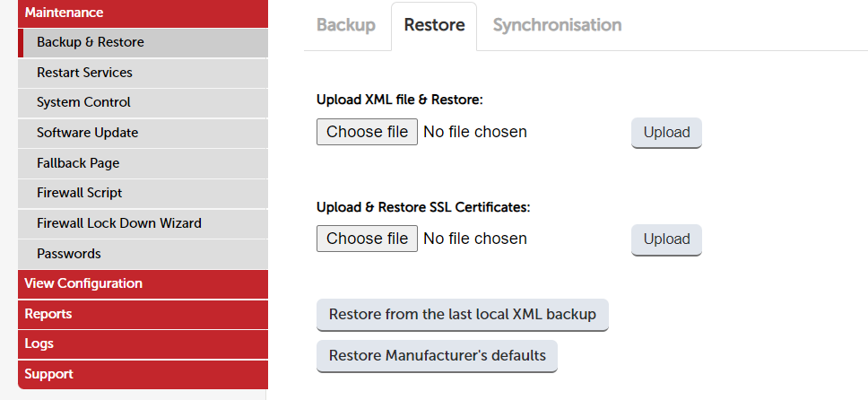Screen dimensions: 868x400
Task: Open System Control in sidebar
Action: coord(143,103)
